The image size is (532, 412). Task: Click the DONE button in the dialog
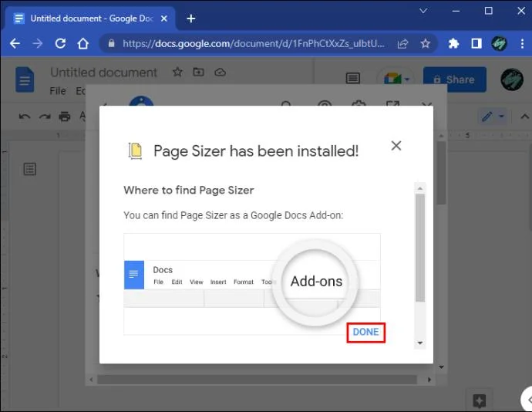365,333
